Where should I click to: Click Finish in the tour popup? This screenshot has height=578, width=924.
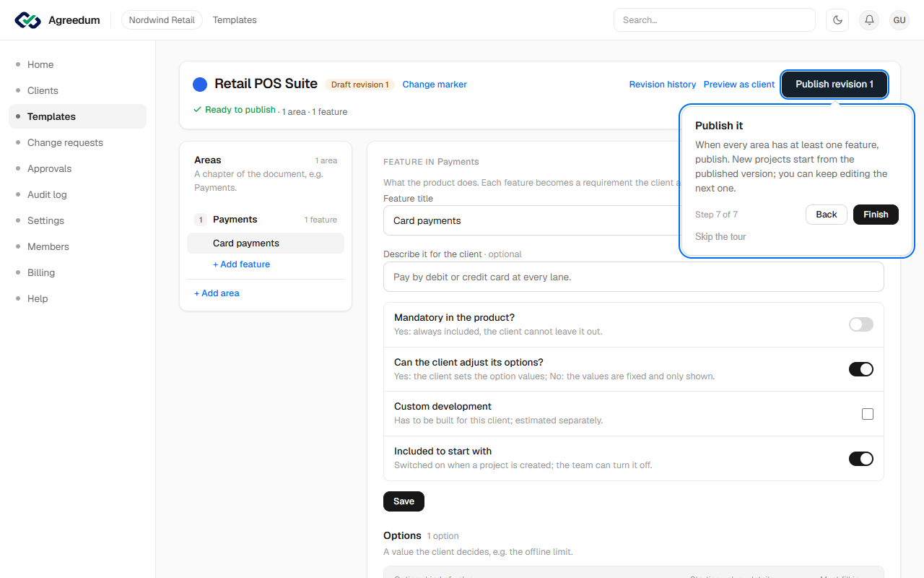[x=876, y=215]
